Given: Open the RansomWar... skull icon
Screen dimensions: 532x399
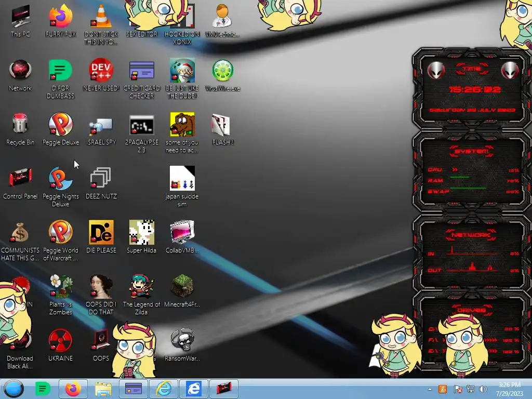Looking at the screenshot, I should coord(182,345).
